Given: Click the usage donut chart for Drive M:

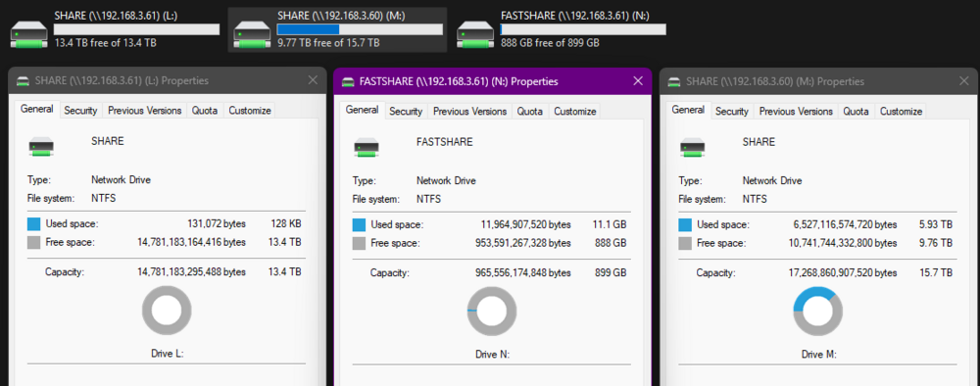Looking at the screenshot, I should [818, 312].
